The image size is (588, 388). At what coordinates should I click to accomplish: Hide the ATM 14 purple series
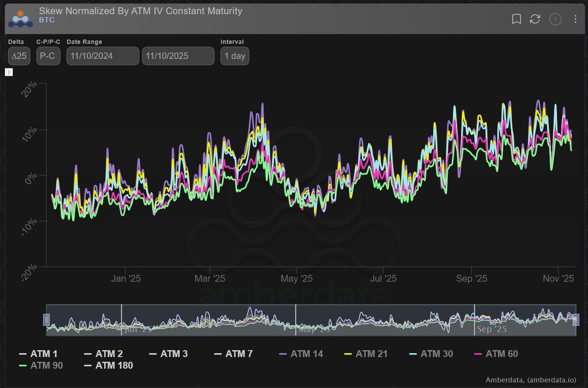(x=301, y=353)
